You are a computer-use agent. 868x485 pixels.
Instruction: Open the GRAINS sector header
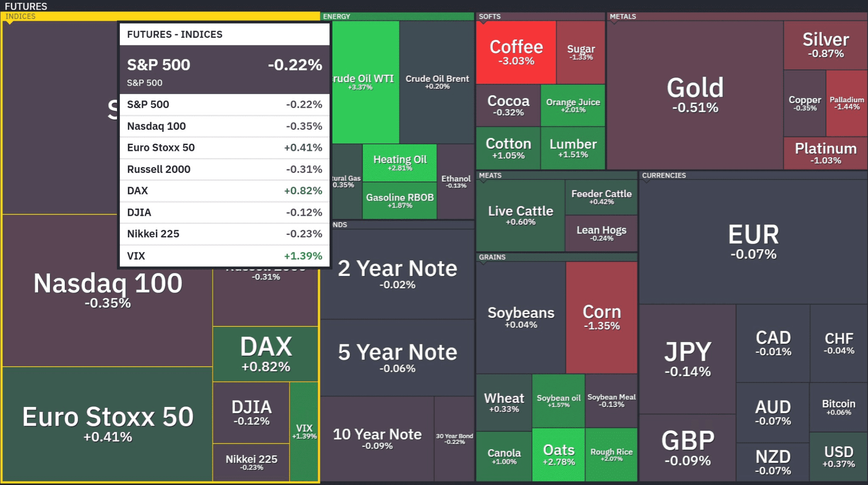[492, 257]
